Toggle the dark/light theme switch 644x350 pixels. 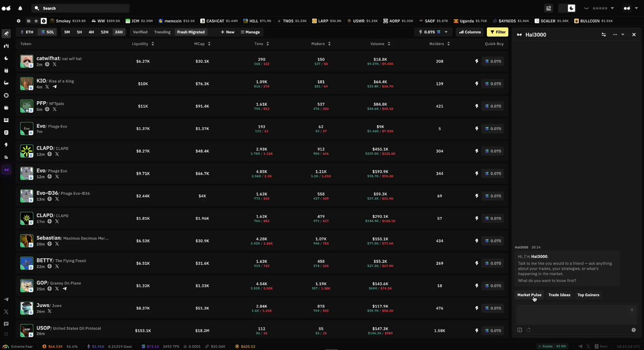click(567, 8)
